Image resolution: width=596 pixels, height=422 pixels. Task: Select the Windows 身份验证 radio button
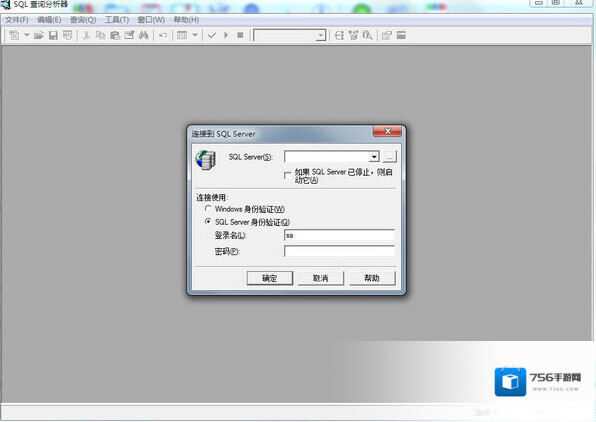(208, 209)
